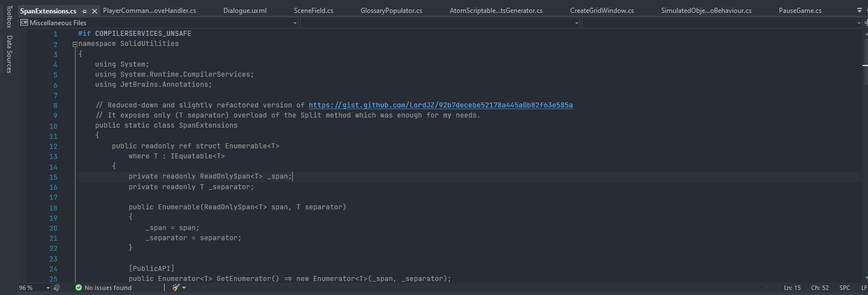Click the Ln: 15 line indicator
The height and width of the screenshot is (295, 868).
click(x=792, y=288)
